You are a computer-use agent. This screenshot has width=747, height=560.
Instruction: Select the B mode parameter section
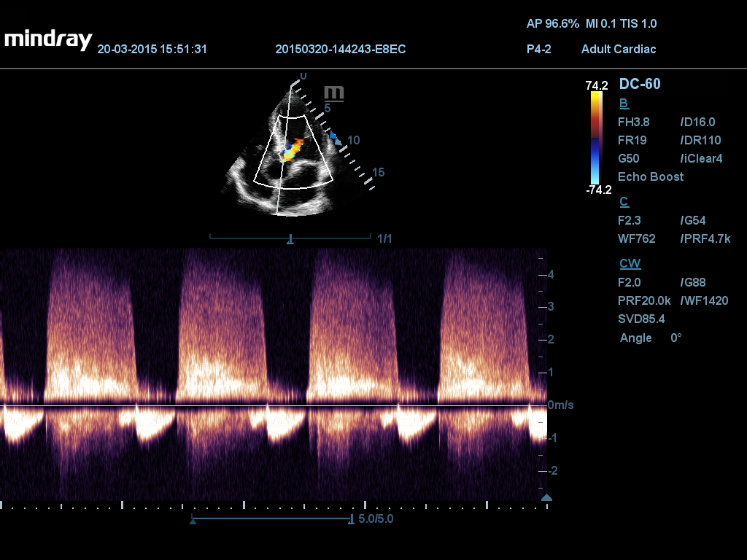tap(622, 103)
